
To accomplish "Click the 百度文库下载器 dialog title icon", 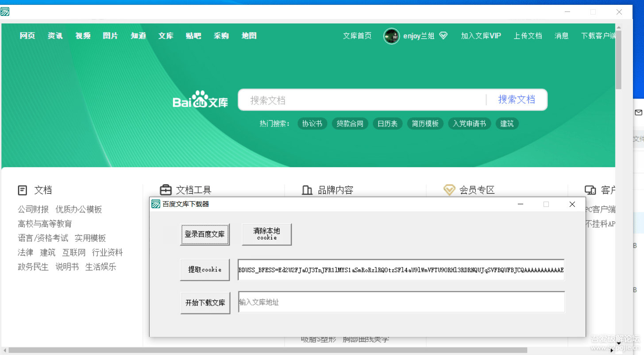I will (x=156, y=204).
